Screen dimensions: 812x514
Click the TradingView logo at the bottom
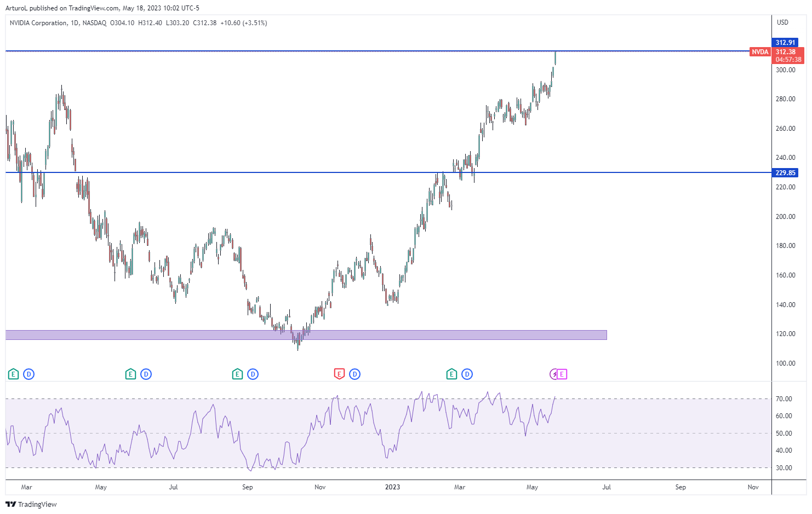point(31,504)
